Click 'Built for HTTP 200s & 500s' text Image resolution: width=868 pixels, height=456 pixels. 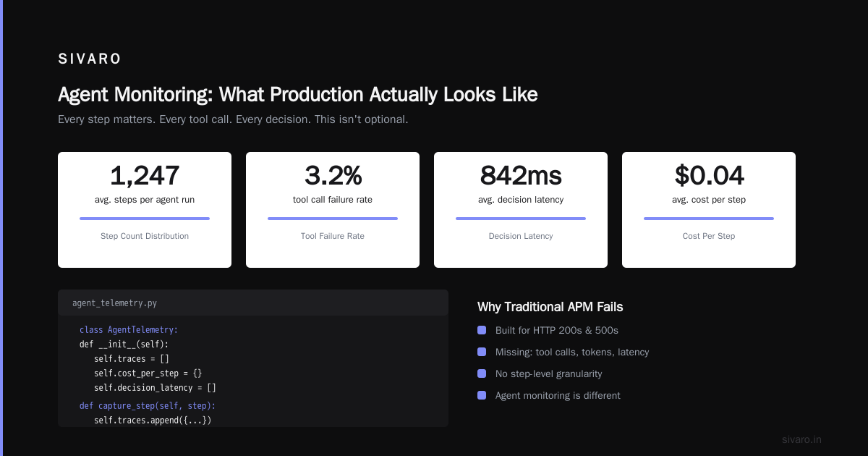557,330
